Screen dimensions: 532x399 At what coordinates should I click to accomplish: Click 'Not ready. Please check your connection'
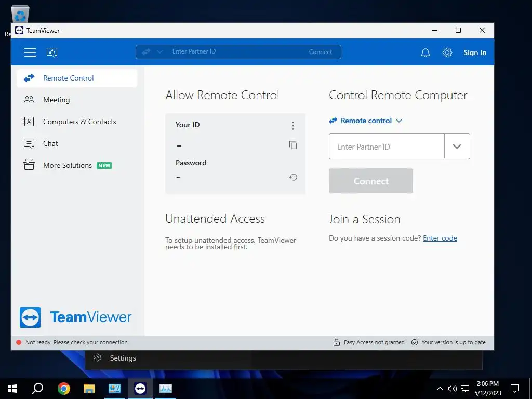coord(76,342)
